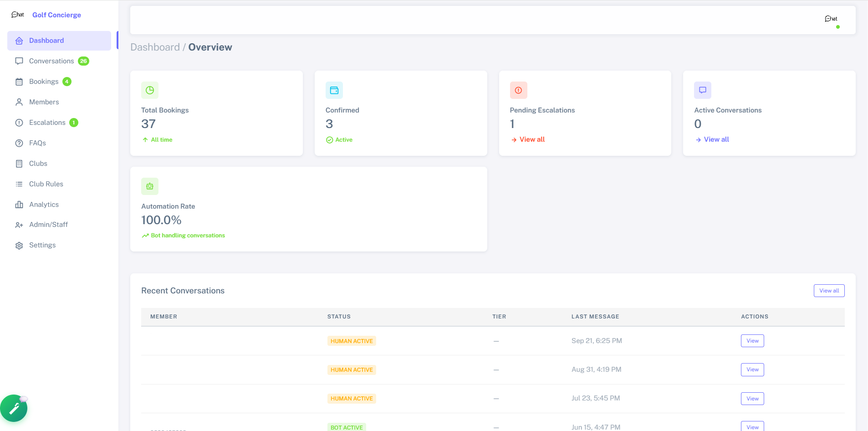
Task: Click the Escalations alert icon in sidebar
Action: (x=19, y=123)
